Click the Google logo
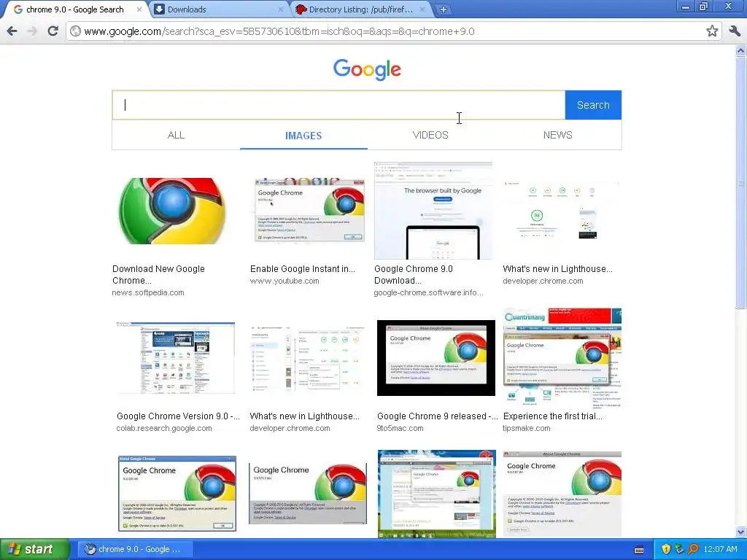This screenshot has width=747, height=560. [x=367, y=69]
